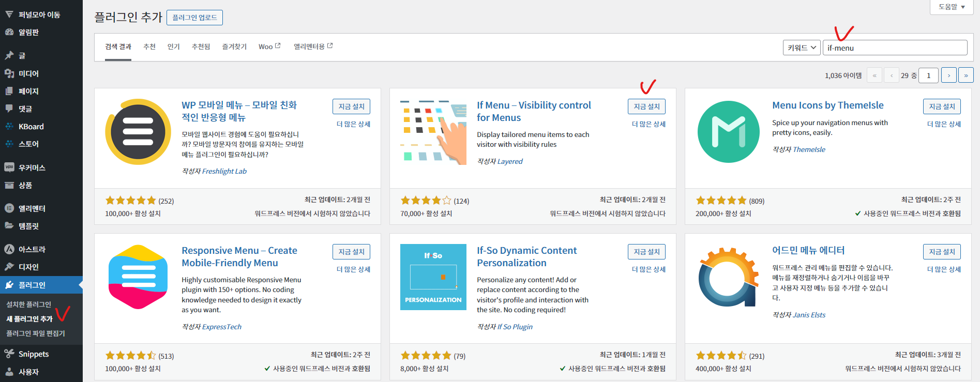980x382 pixels.
Task: Open 플러그인 파일 편집기 submenu item
Action: point(36,333)
